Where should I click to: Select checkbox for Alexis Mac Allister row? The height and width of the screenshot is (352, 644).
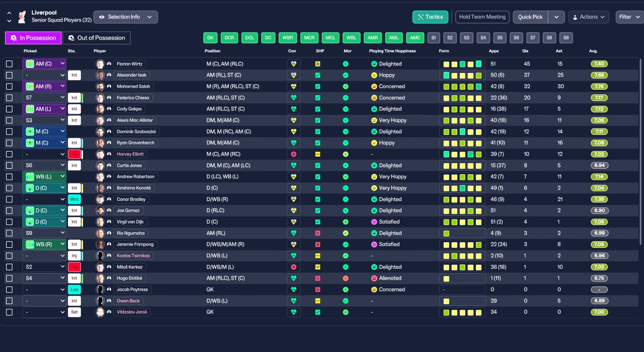[9, 120]
